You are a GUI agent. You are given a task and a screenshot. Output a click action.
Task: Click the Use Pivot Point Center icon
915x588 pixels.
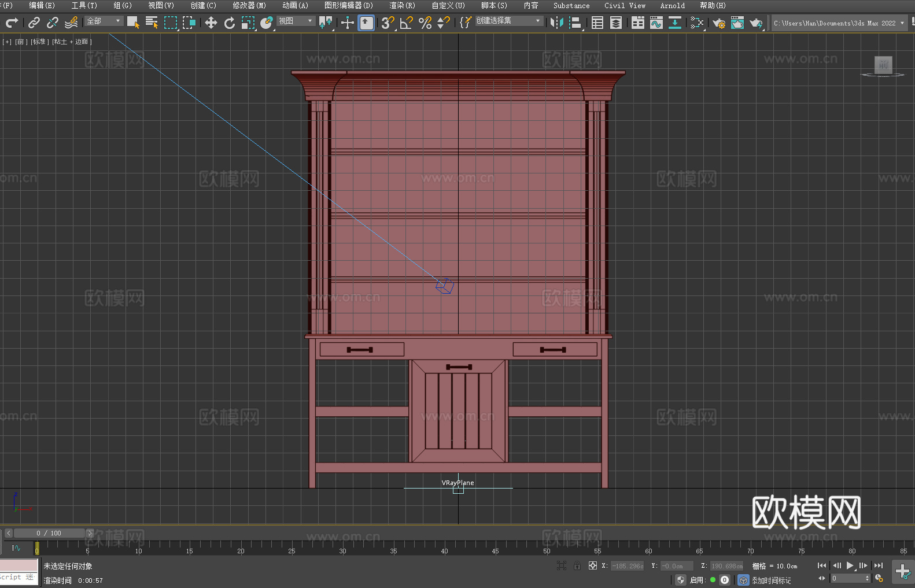(x=326, y=23)
